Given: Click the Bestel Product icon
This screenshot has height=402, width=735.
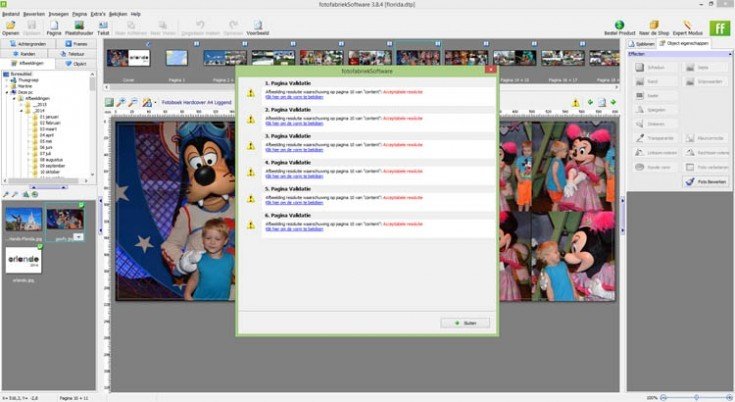Looking at the screenshot, I should click(619, 25).
